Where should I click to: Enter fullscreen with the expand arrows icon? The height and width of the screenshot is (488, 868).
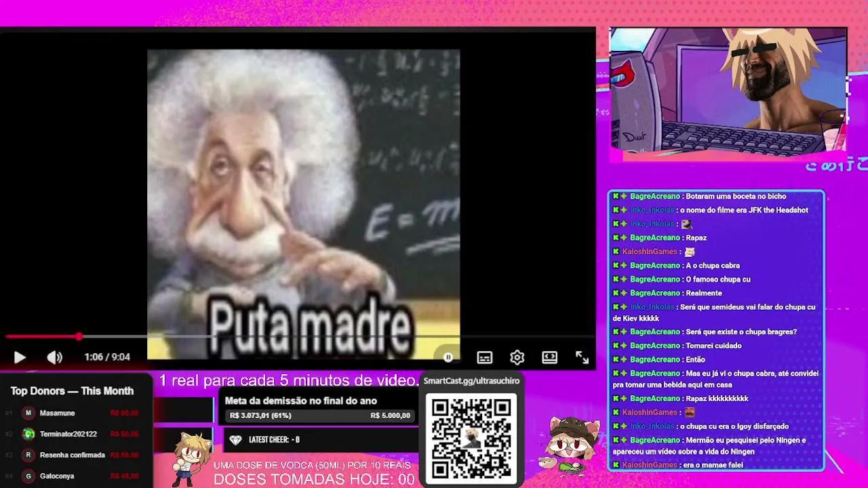point(583,357)
